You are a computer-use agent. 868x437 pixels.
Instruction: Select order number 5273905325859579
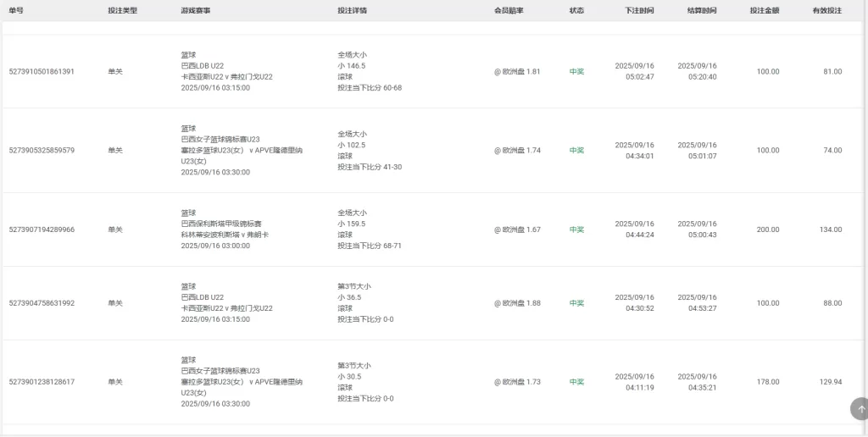click(x=42, y=151)
